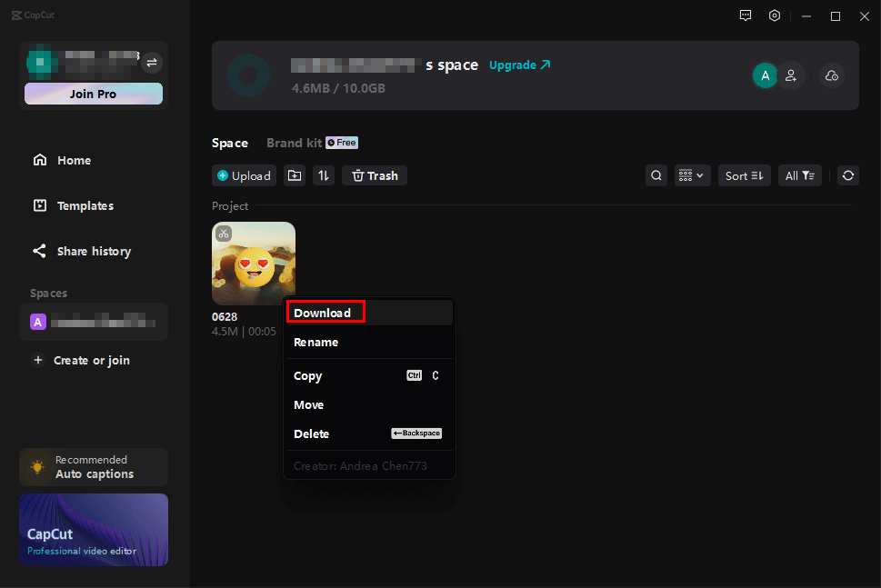Screen dimensions: 881x588
Task: Select Download from the context menu
Action: [323, 313]
